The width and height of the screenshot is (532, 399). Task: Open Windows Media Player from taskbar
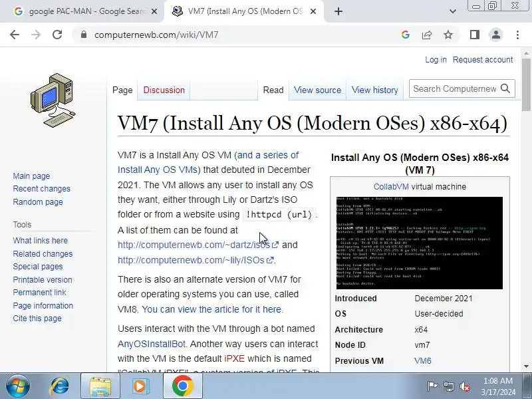[140, 386]
